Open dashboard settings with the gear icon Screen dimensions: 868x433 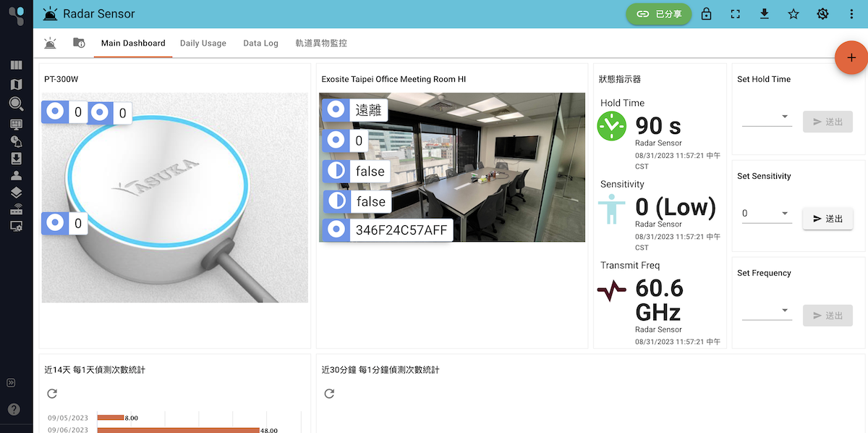click(x=822, y=13)
